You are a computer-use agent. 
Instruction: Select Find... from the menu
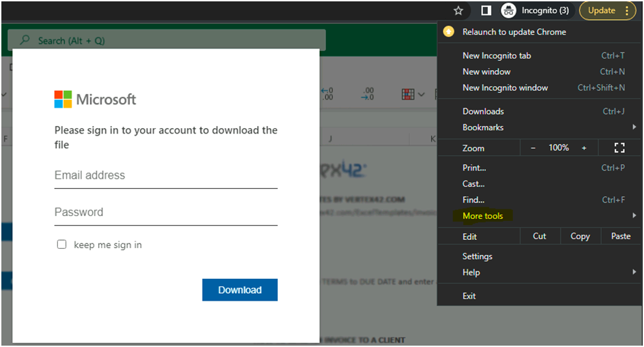[540, 200]
